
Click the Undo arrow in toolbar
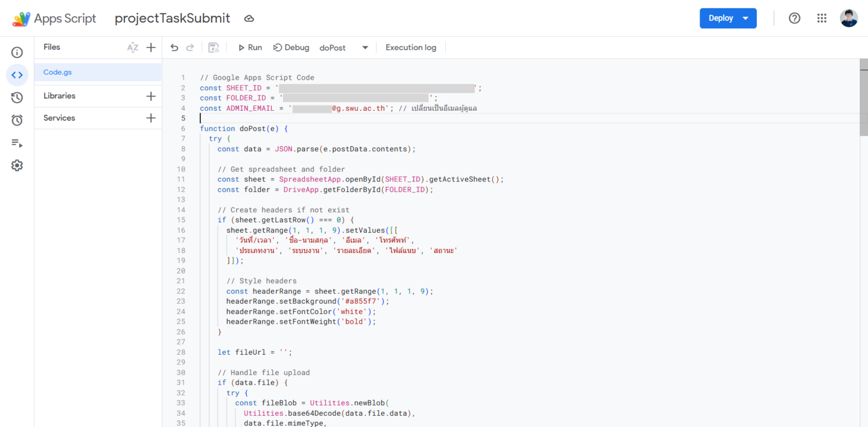[174, 47]
